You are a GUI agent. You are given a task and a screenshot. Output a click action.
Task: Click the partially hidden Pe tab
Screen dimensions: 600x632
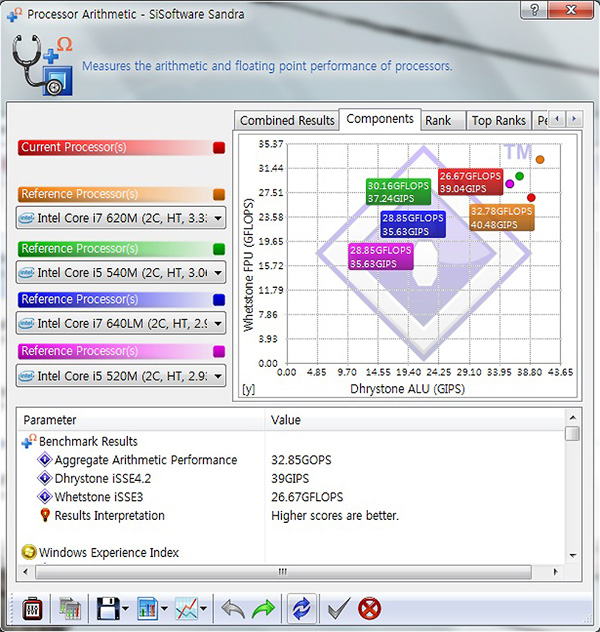541,121
